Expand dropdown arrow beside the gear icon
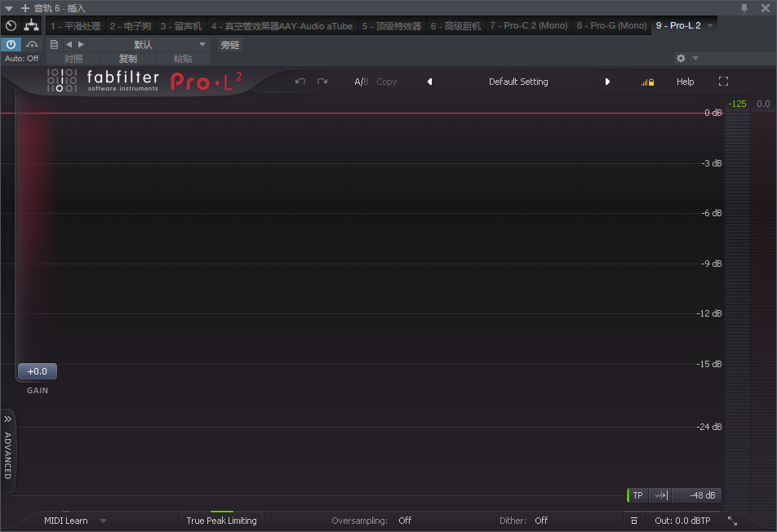The width and height of the screenshot is (777, 532). pyautogui.click(x=695, y=59)
